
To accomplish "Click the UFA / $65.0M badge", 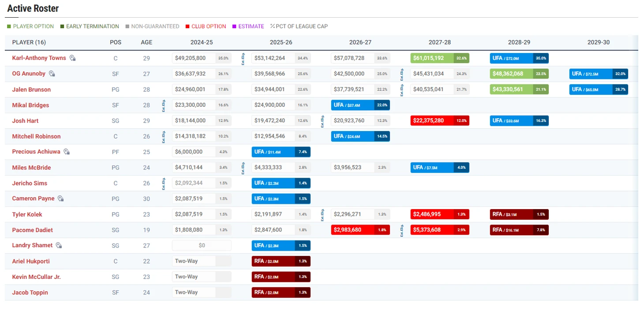I will coord(599,90).
